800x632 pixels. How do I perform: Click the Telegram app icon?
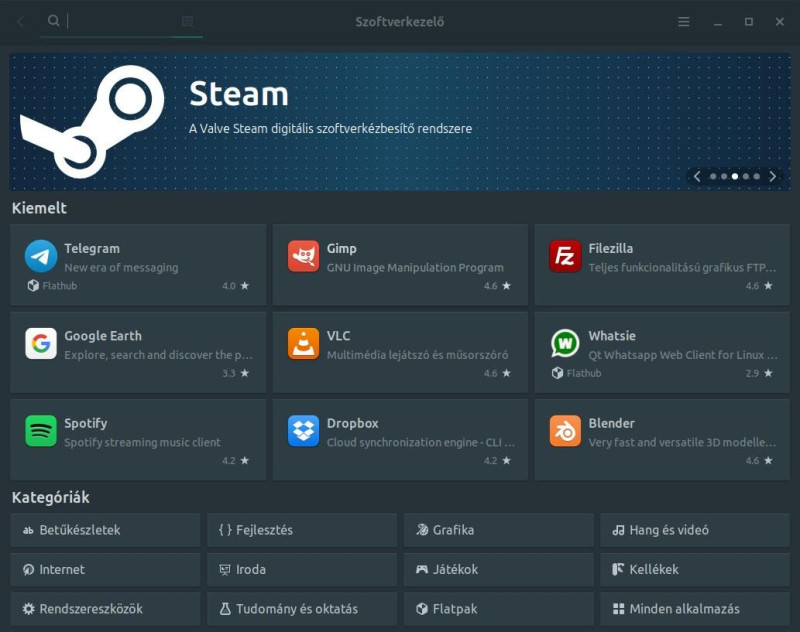(x=41, y=256)
